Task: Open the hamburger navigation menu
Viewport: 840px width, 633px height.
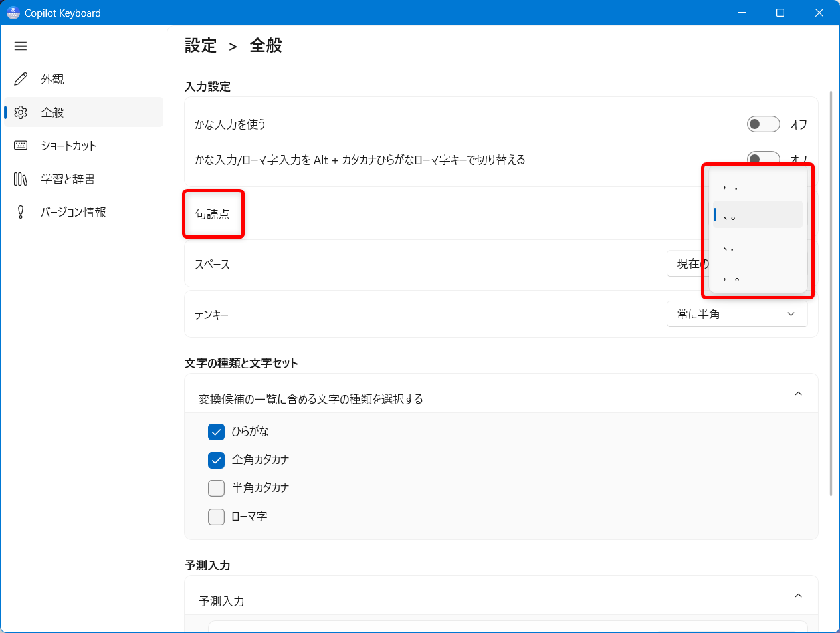Action: (21, 46)
